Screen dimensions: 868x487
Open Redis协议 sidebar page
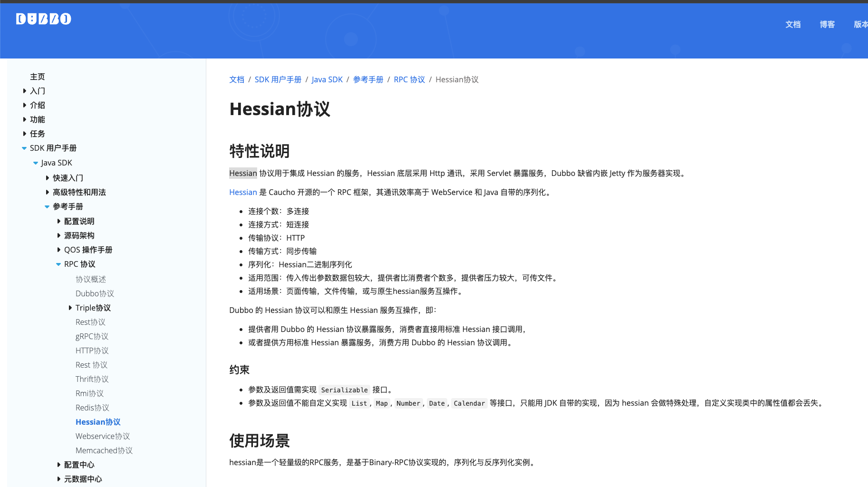pos(92,408)
